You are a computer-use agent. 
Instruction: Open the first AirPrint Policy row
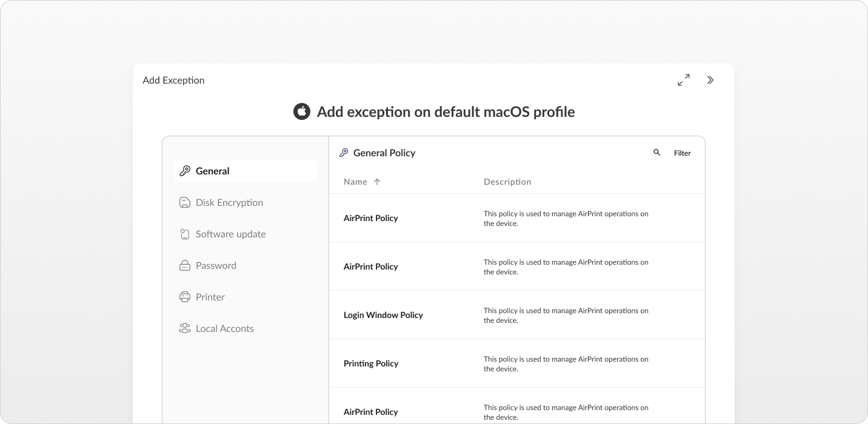click(x=371, y=218)
